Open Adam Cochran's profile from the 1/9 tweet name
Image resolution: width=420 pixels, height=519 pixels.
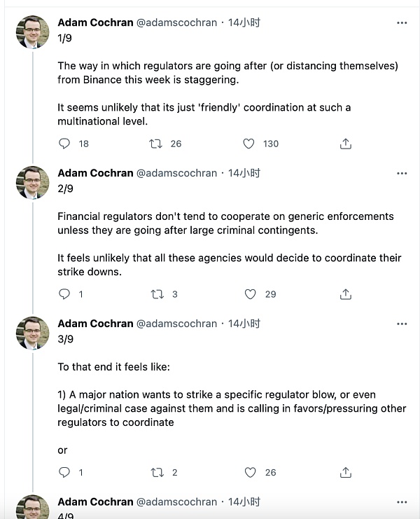click(95, 22)
